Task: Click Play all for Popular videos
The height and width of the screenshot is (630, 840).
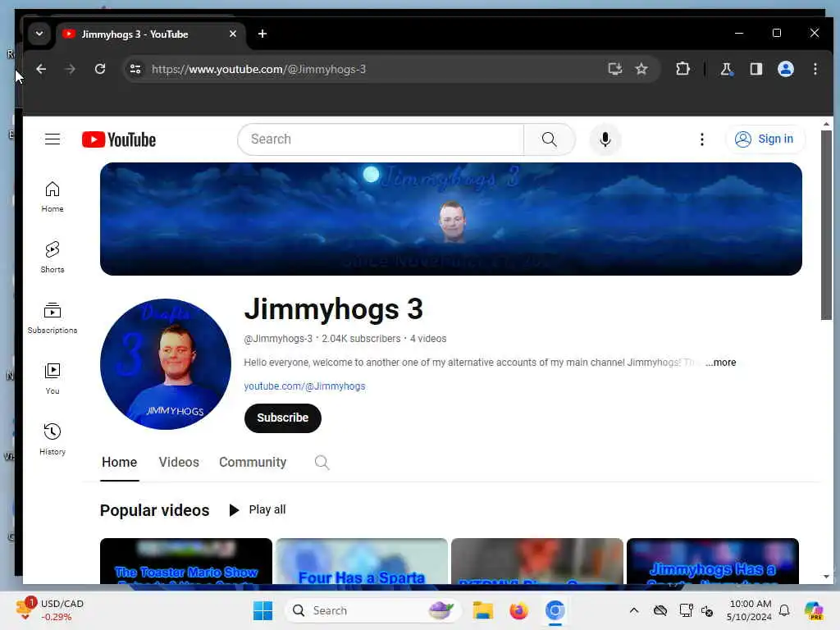Action: point(257,509)
